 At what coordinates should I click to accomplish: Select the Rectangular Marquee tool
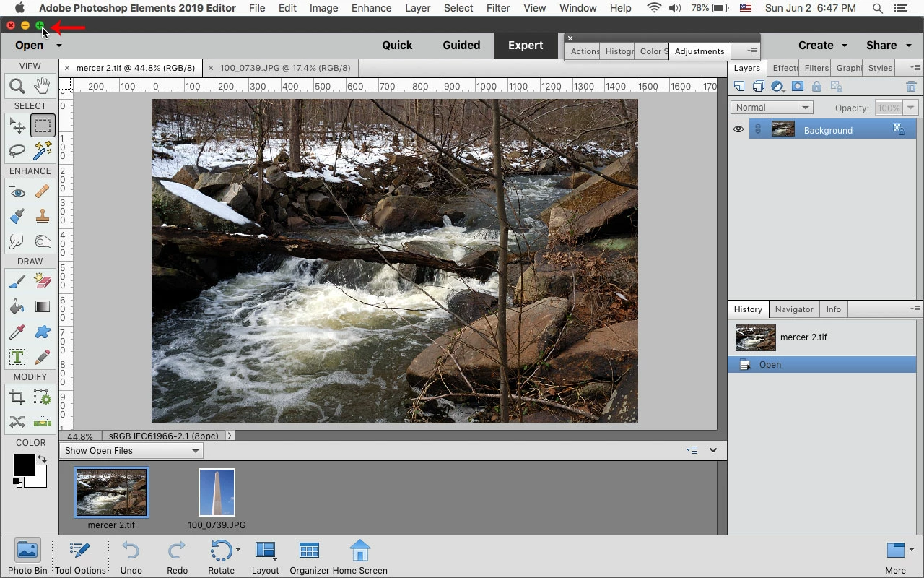43,126
